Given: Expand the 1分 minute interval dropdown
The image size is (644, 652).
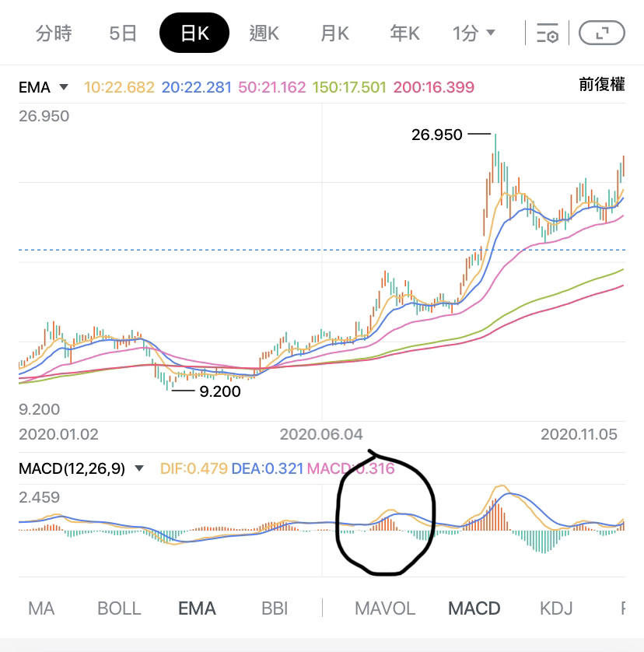Looking at the screenshot, I should click(x=474, y=33).
